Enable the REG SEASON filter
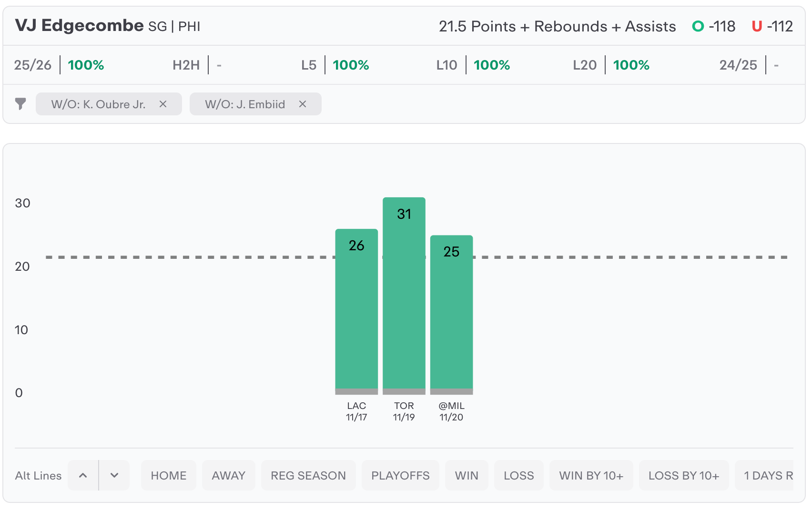Image resolution: width=812 pixels, height=511 pixels. click(x=308, y=475)
